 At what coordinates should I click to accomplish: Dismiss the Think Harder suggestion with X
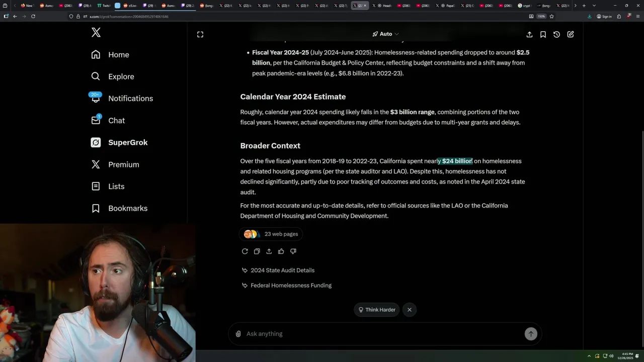coord(410,310)
